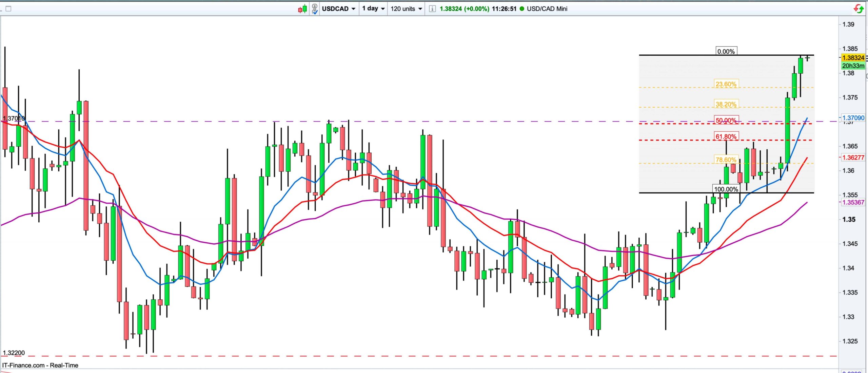Select the 0.00% Fibonacci level label
Screen dimensions: 868x373
point(726,52)
